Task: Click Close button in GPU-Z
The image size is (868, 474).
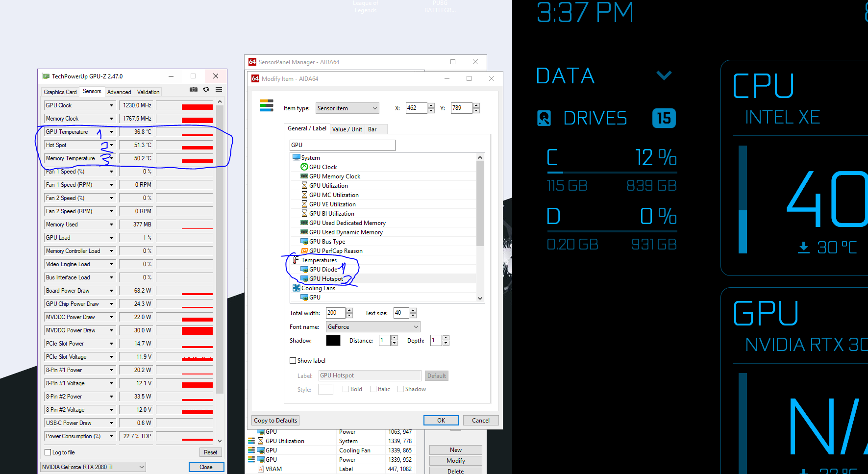Action: [x=206, y=467]
